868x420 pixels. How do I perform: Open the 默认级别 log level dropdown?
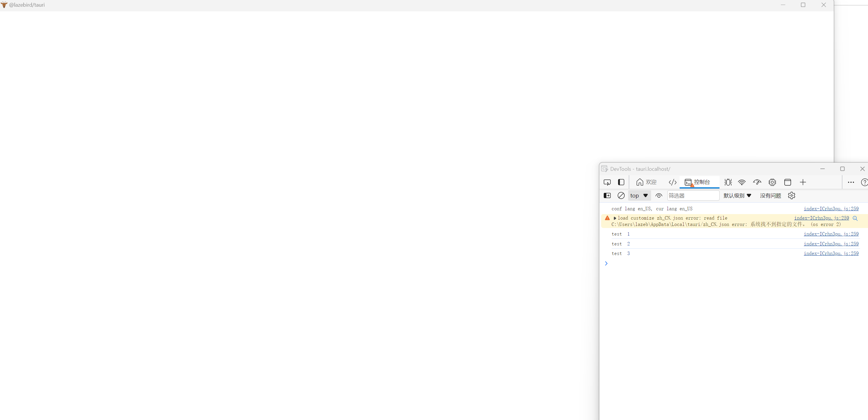point(737,195)
